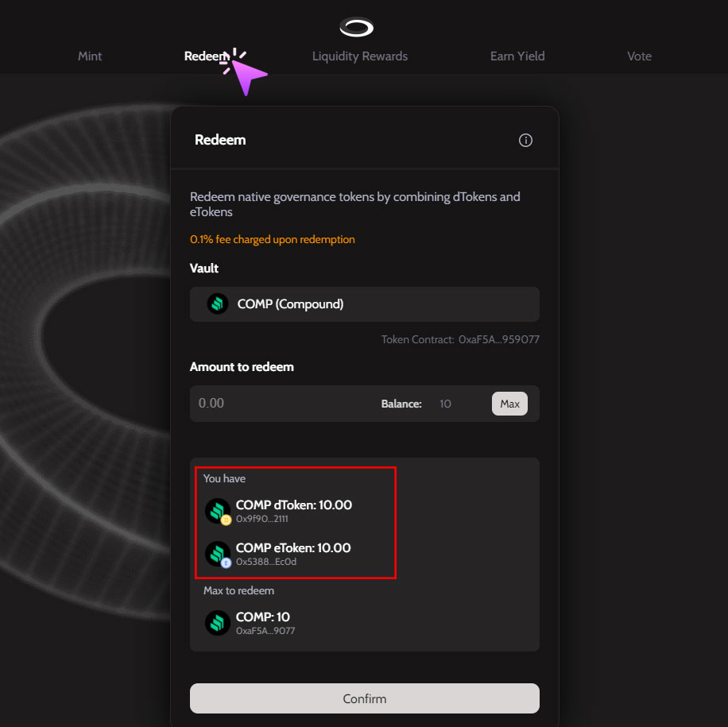Open Token Contract address 0xaF5A...959077
This screenshot has width=728, height=727.
click(x=498, y=339)
